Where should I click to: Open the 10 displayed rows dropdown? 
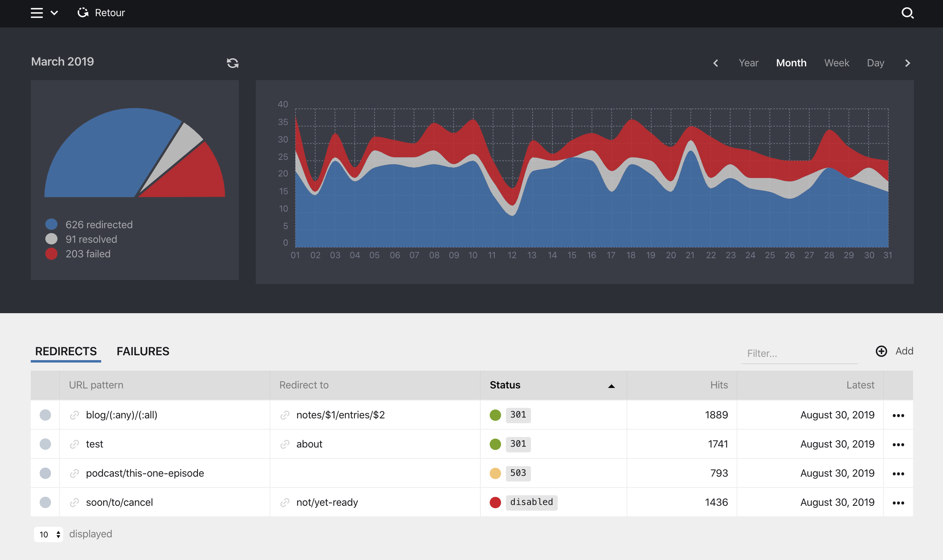(49, 535)
